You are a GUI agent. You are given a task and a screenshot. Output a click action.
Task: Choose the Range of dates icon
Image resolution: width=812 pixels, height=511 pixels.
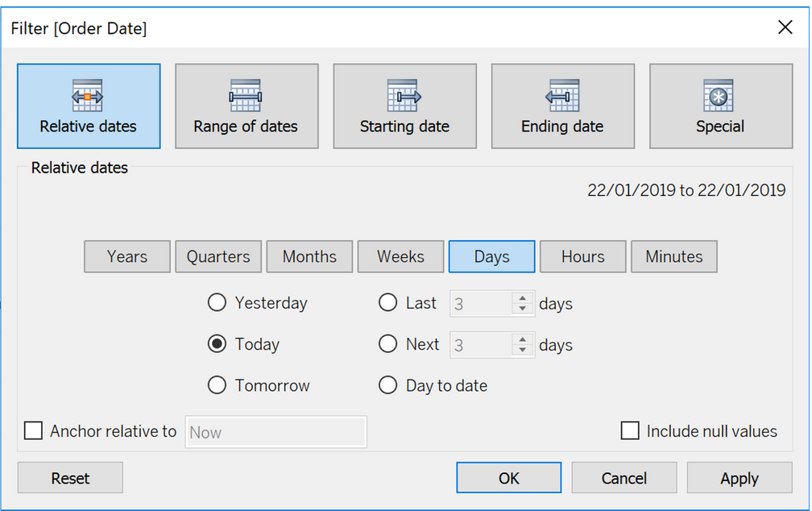coord(246,96)
